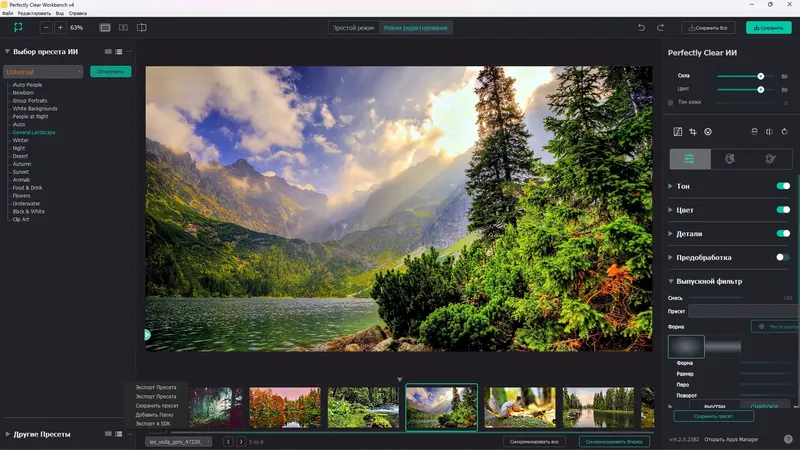The image size is (800, 450).
Task: Open the help question mark icon
Action: [788, 439]
